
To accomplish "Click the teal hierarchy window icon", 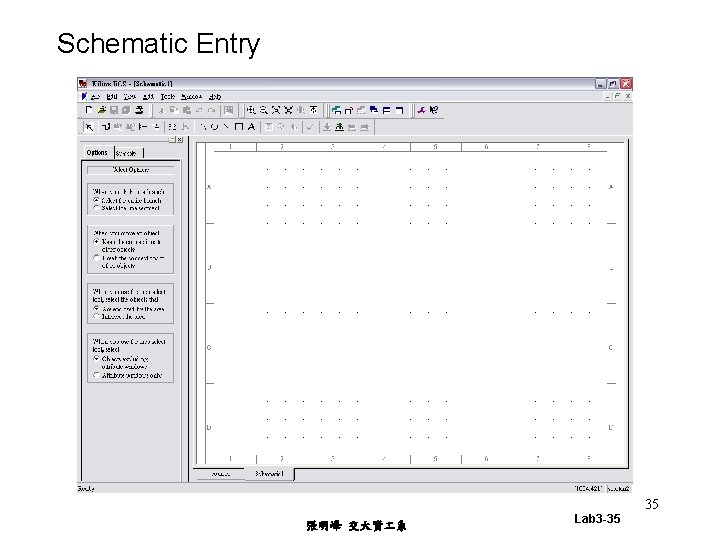I will click(x=337, y=110).
